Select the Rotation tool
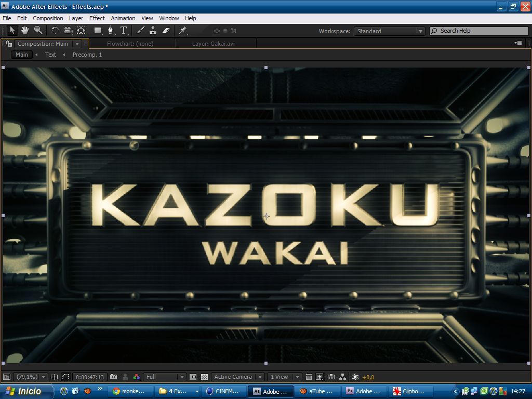The width and height of the screenshot is (532, 399). click(55, 31)
